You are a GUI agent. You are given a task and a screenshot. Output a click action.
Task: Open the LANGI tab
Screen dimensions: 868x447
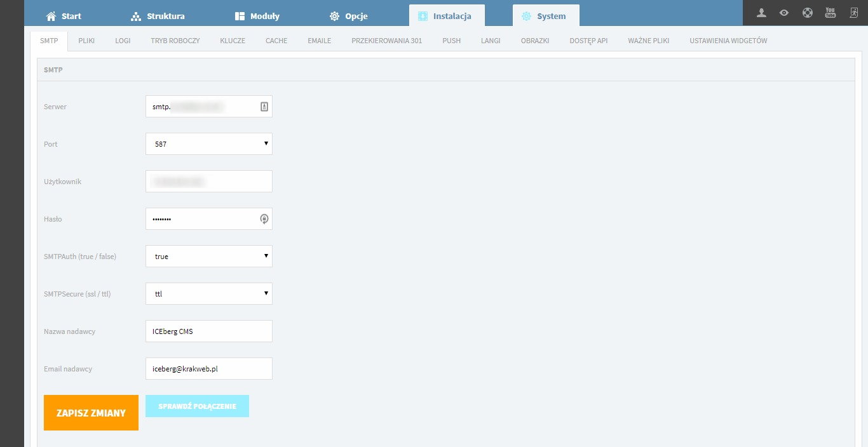point(491,41)
